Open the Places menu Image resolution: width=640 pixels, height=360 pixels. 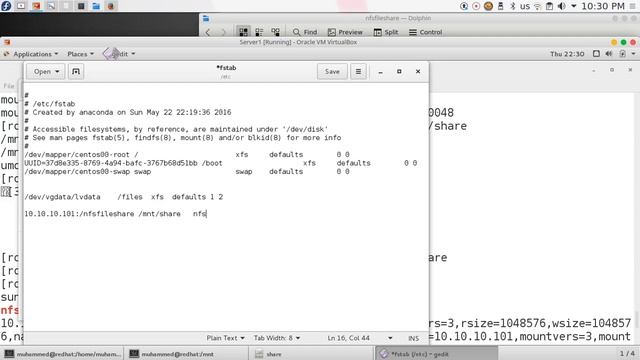coord(80,54)
